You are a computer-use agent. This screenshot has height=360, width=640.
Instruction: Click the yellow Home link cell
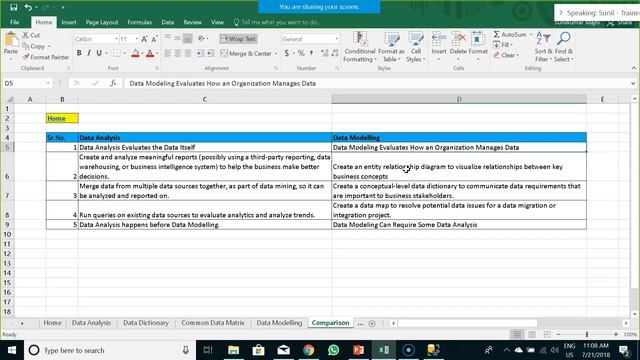click(x=62, y=118)
